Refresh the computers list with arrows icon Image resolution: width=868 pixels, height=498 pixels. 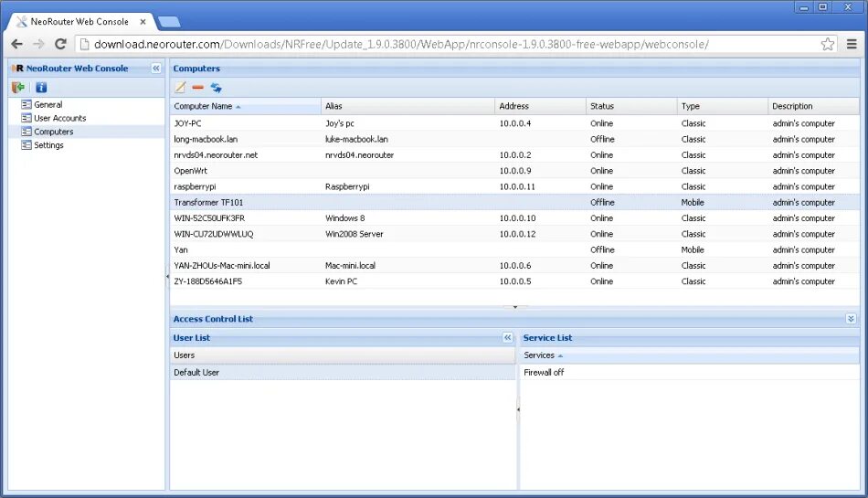click(x=216, y=88)
